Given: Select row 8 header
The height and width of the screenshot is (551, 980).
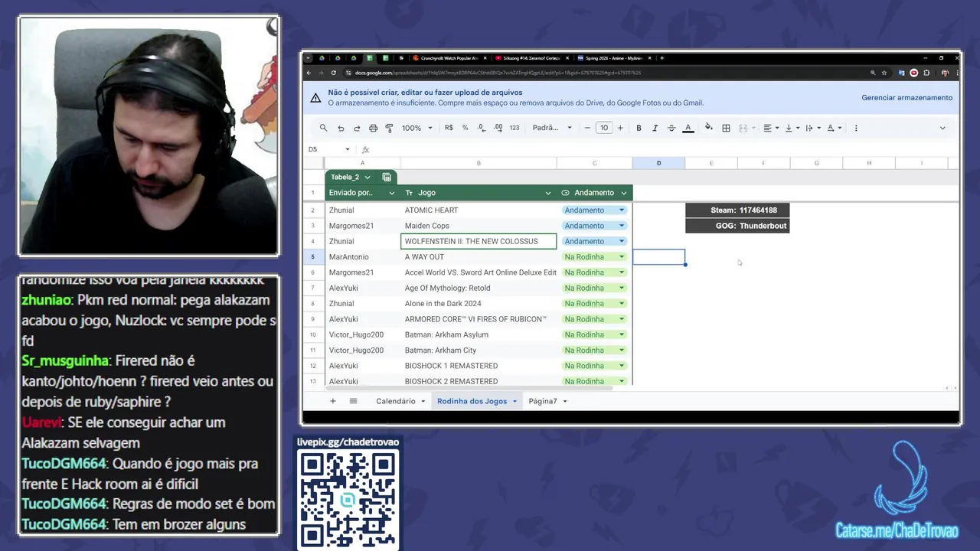Looking at the screenshot, I should (313, 304).
